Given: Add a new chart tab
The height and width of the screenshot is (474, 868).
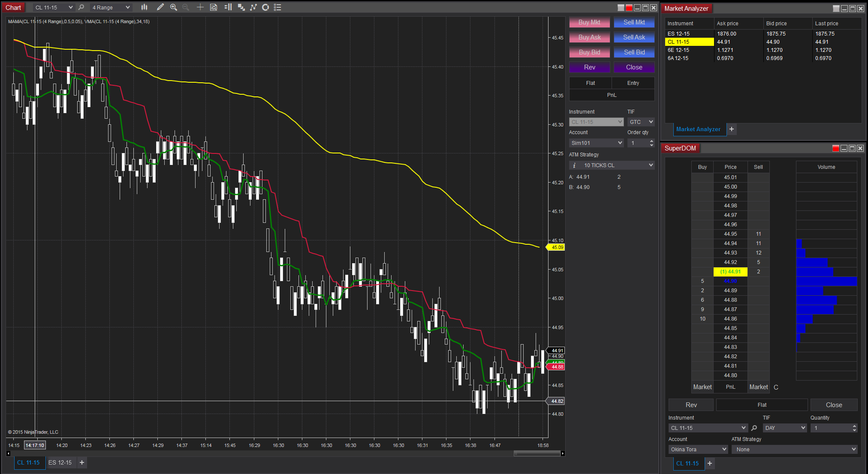Looking at the screenshot, I should pyautogui.click(x=82, y=462).
